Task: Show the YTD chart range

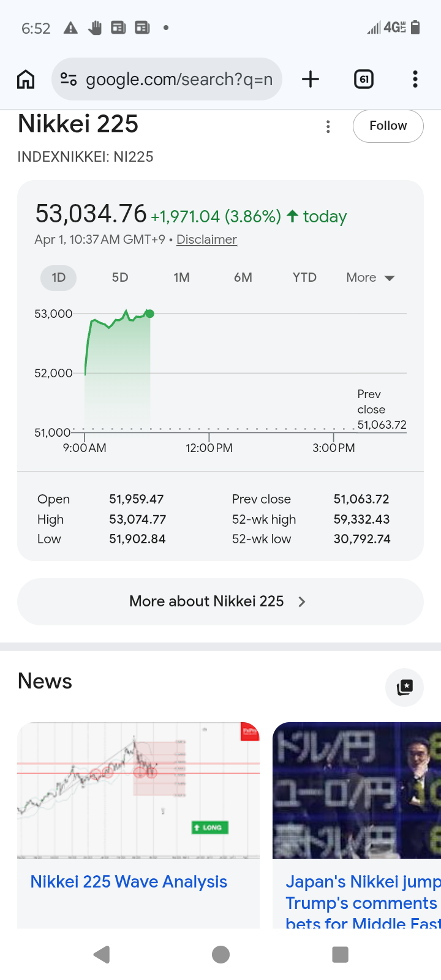Action: coord(304,277)
